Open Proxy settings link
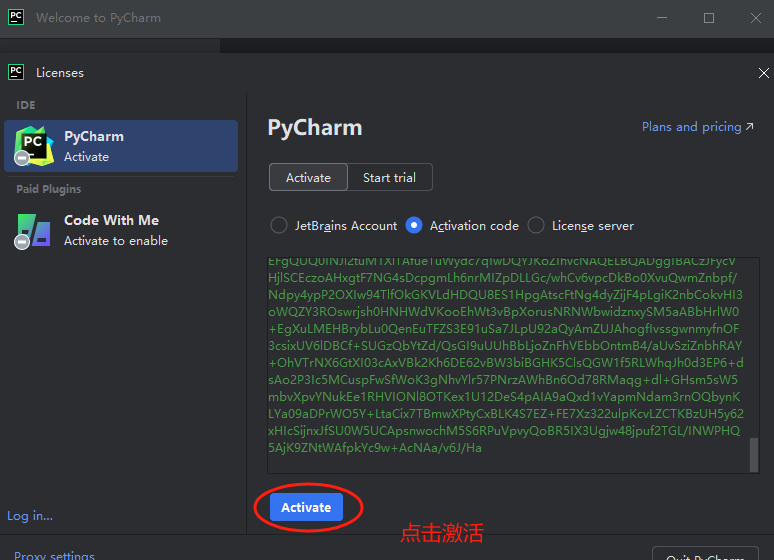Image resolution: width=774 pixels, height=560 pixels. tap(54, 555)
